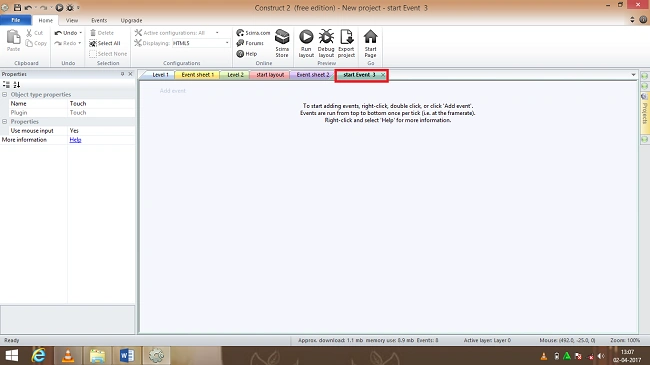650x365 pixels.
Task: Click the quick access Undo arrow
Action: coord(28,7)
